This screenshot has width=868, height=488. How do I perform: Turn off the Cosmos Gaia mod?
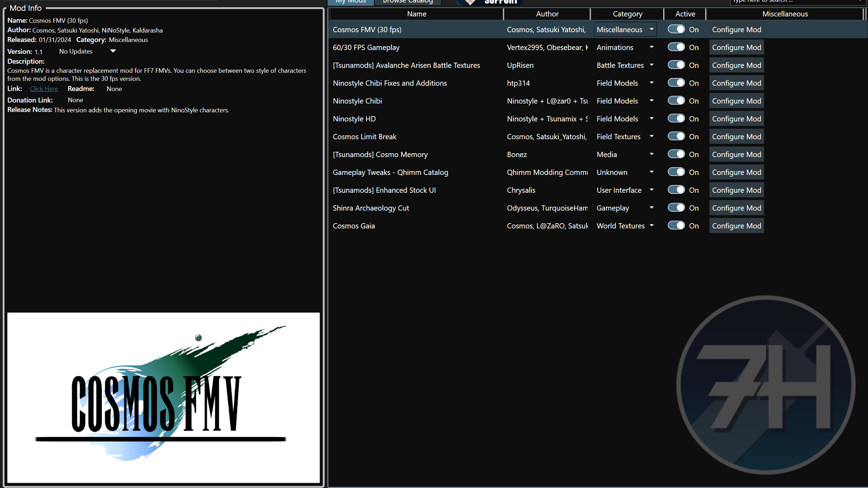[676, 226]
